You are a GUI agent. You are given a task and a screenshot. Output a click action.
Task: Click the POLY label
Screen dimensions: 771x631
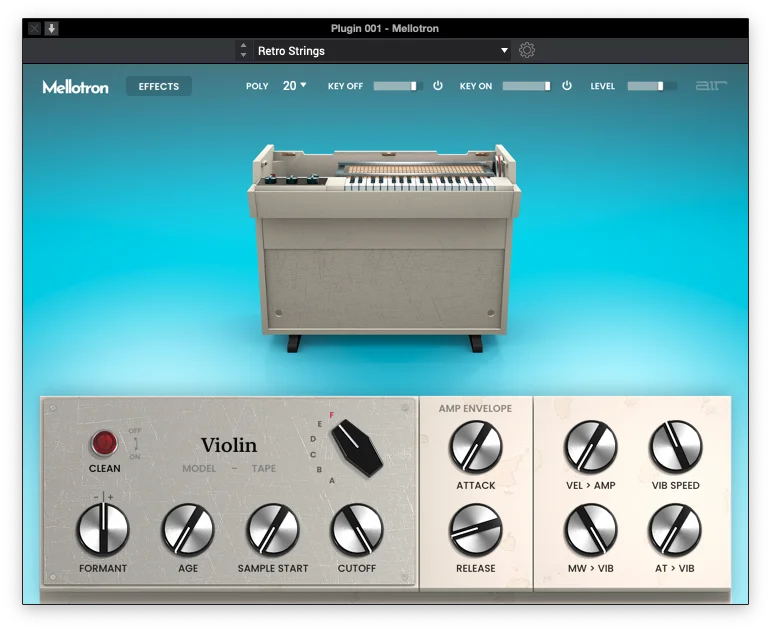tap(257, 86)
